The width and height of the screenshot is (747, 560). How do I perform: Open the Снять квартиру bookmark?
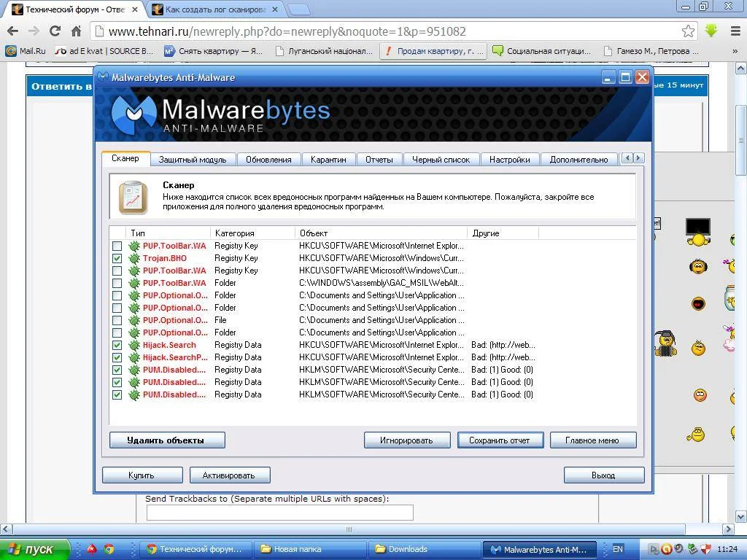pos(213,51)
